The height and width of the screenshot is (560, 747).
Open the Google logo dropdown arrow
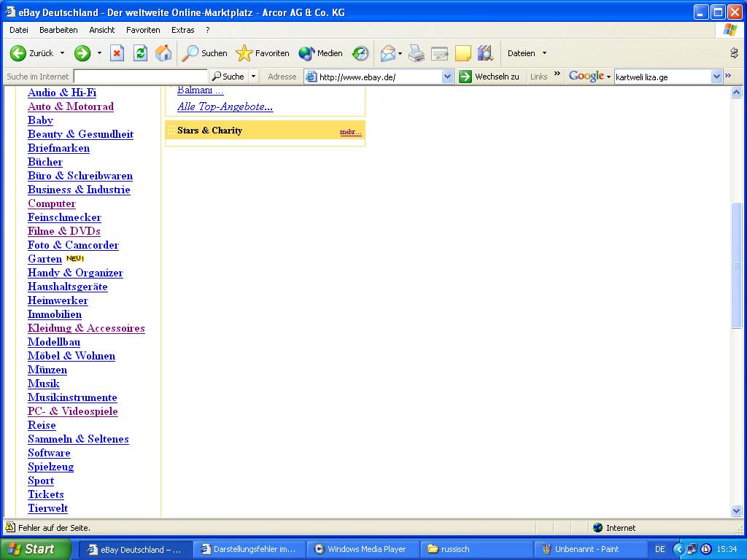pos(608,77)
